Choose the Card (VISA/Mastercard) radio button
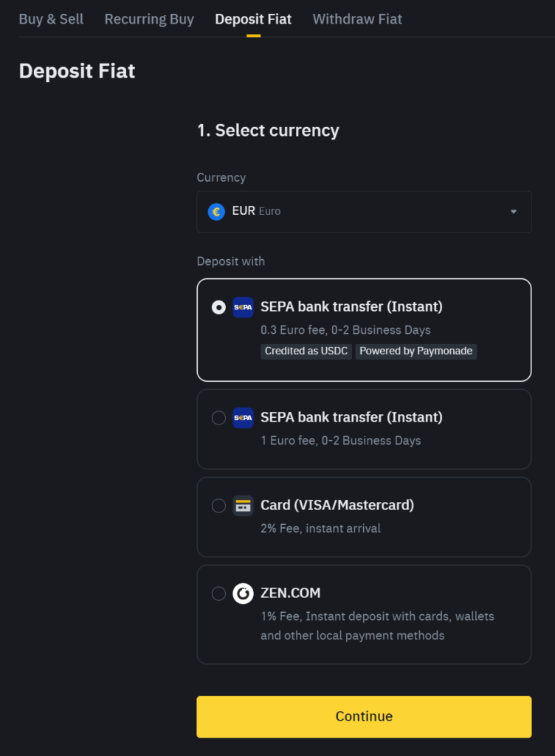The image size is (555, 756). coord(218,506)
